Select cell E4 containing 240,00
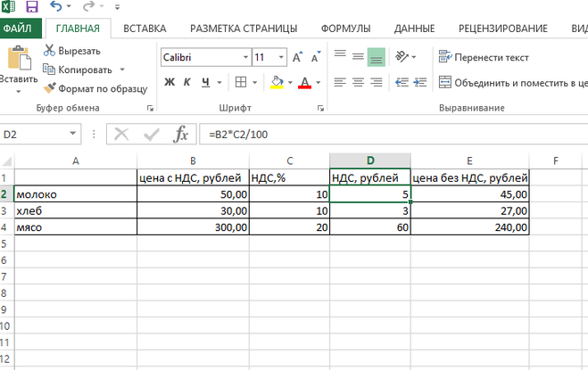The image size is (588, 370). point(471,227)
